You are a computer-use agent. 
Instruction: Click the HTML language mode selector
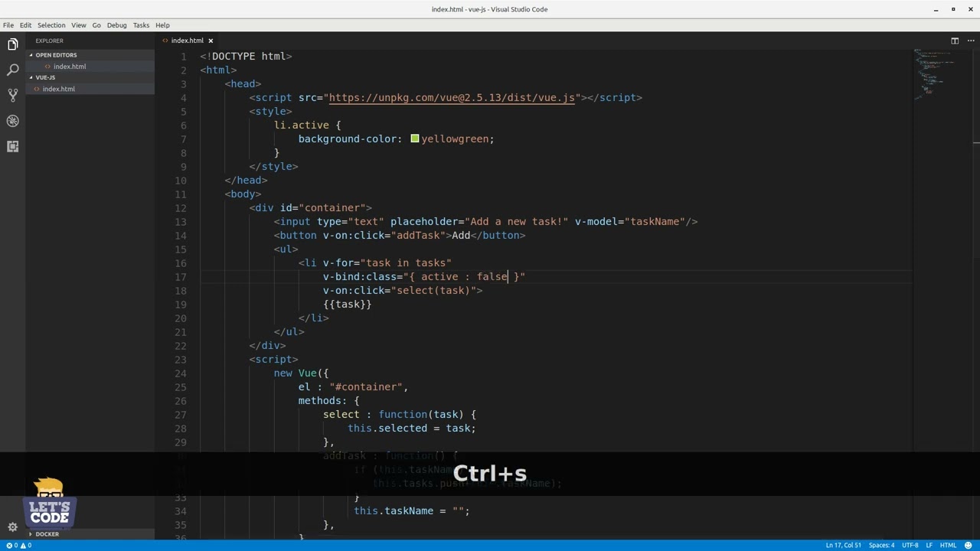pos(948,545)
